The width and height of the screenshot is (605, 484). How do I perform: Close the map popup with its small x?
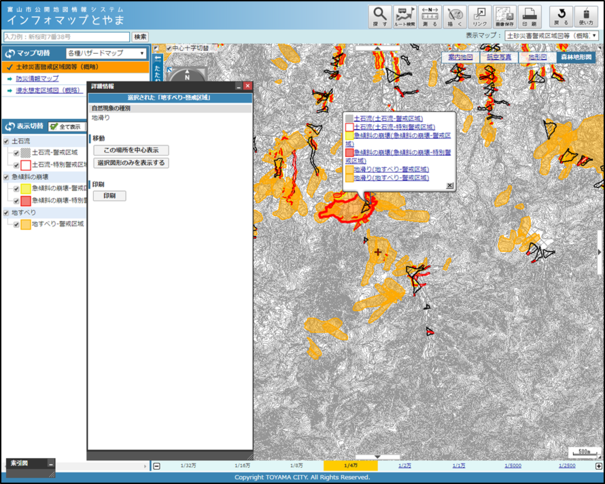pos(450,186)
